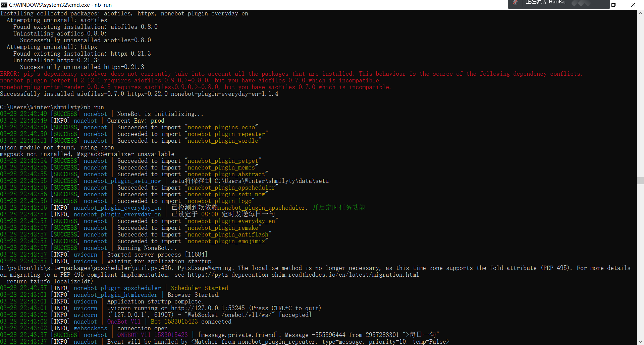The height and width of the screenshot is (345, 644).
Task: Click the scrollbar thumb
Action: click(640, 181)
